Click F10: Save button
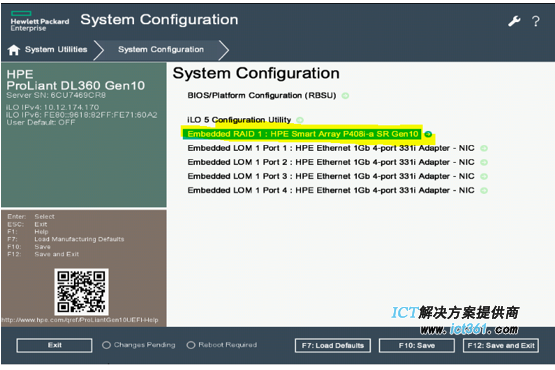Screen dimensions: 555x370 417,346
